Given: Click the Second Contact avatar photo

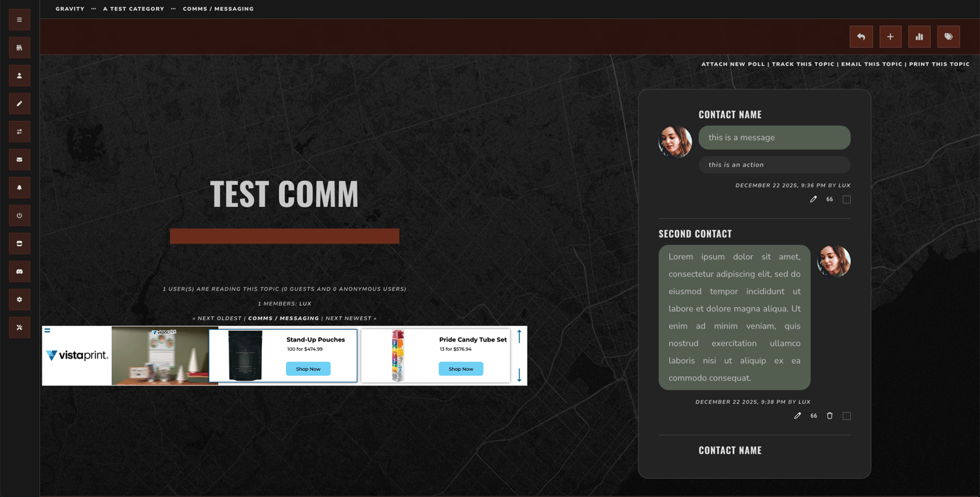Looking at the screenshot, I should [834, 261].
